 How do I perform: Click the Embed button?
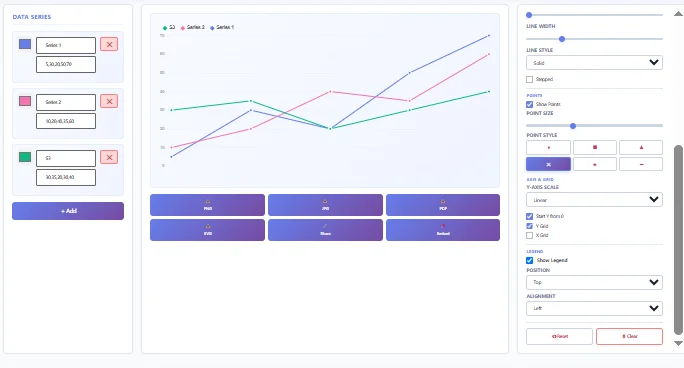(x=443, y=230)
